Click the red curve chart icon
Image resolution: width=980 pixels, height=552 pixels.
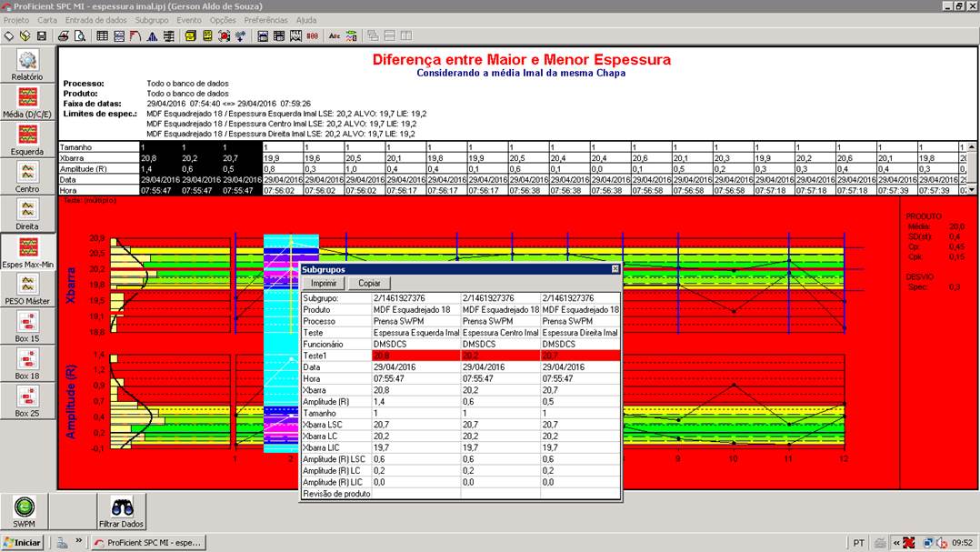tap(135, 36)
